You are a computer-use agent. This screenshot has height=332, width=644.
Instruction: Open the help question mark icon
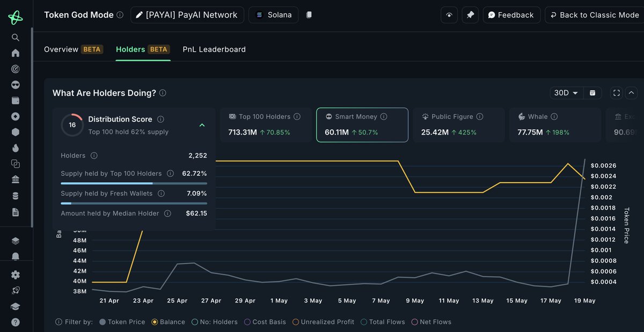pos(16,322)
